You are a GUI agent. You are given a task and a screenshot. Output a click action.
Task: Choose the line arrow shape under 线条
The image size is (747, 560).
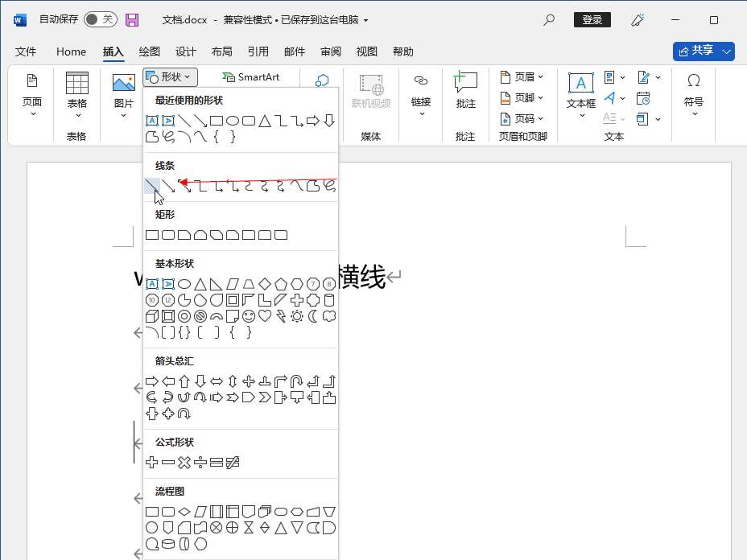[168, 186]
